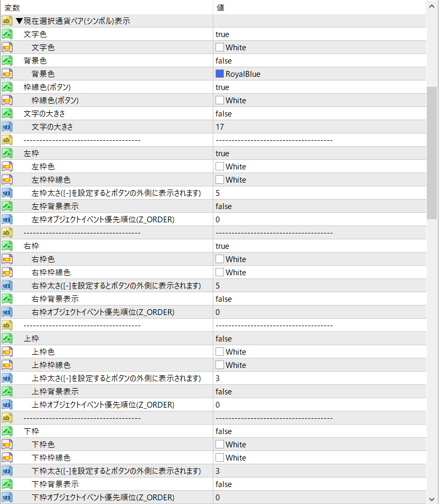Click the integer icon of 右枠オブジェクトイベント優先順位(Z_ORDER)
This screenshot has height=504, width=440.
(7, 312)
